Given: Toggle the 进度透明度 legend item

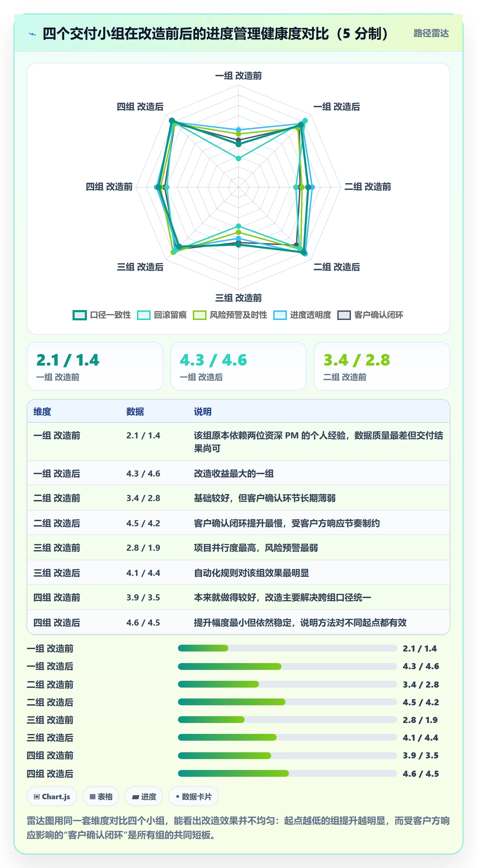Looking at the screenshot, I should pyautogui.click(x=302, y=315).
